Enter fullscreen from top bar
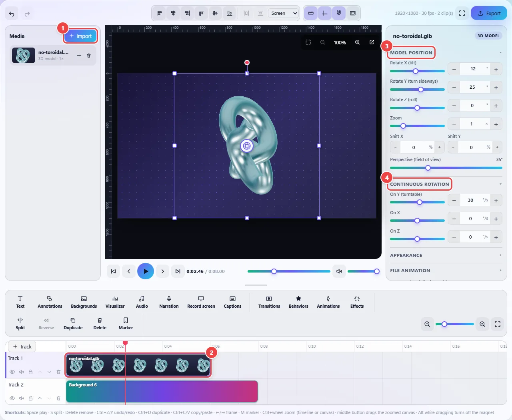 tap(462, 13)
